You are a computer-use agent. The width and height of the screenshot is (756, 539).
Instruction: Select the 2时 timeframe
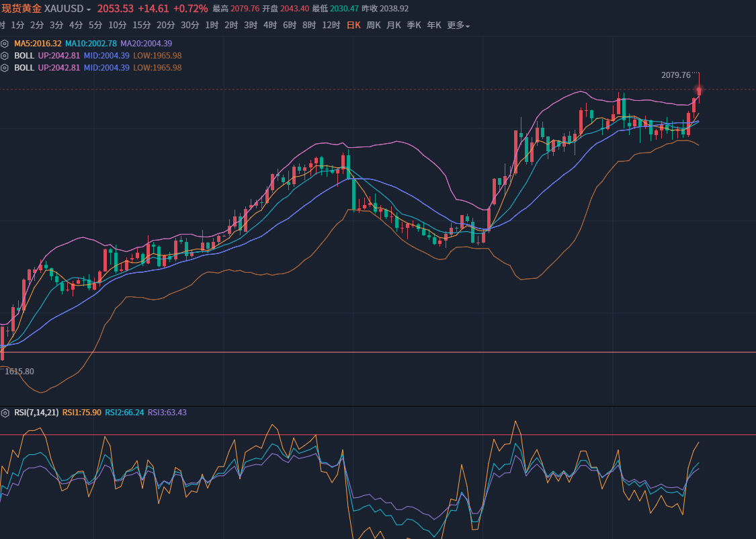(231, 25)
